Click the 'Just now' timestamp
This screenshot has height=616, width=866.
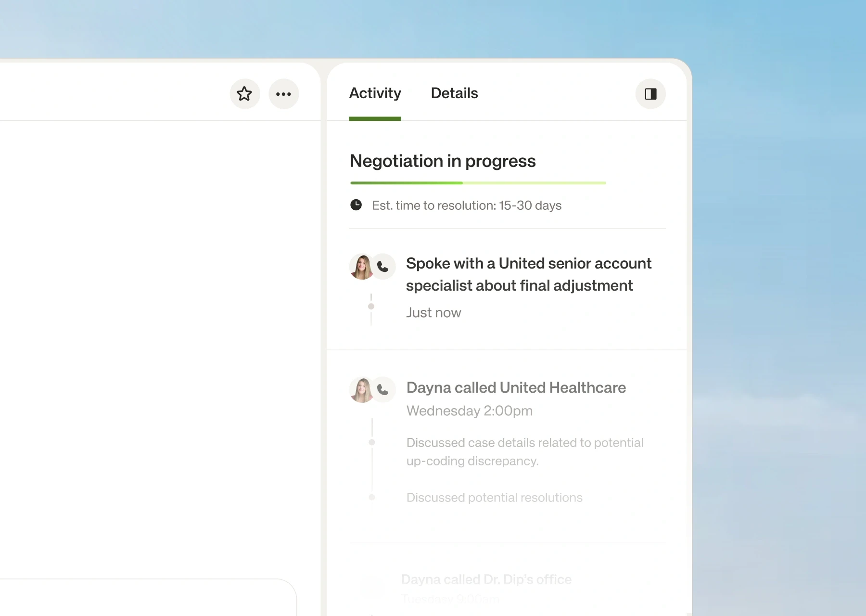[x=433, y=313]
